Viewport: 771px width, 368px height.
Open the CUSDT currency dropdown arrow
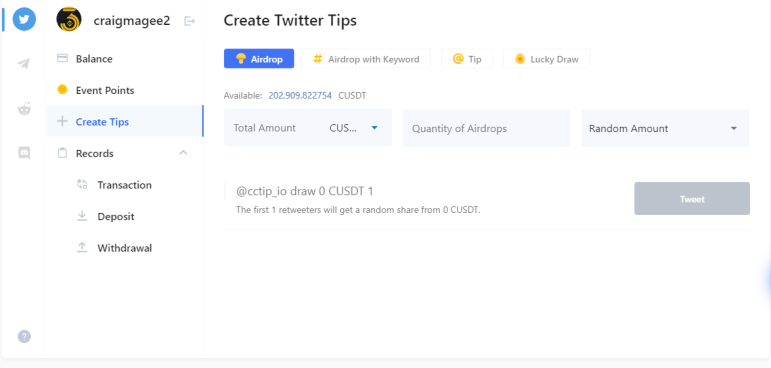point(374,128)
